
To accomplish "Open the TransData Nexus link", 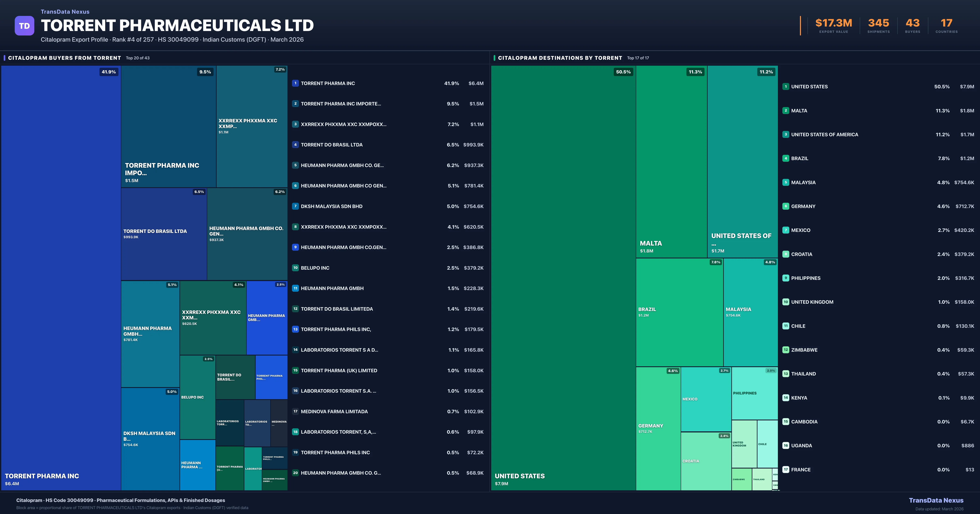I will pos(937,500).
